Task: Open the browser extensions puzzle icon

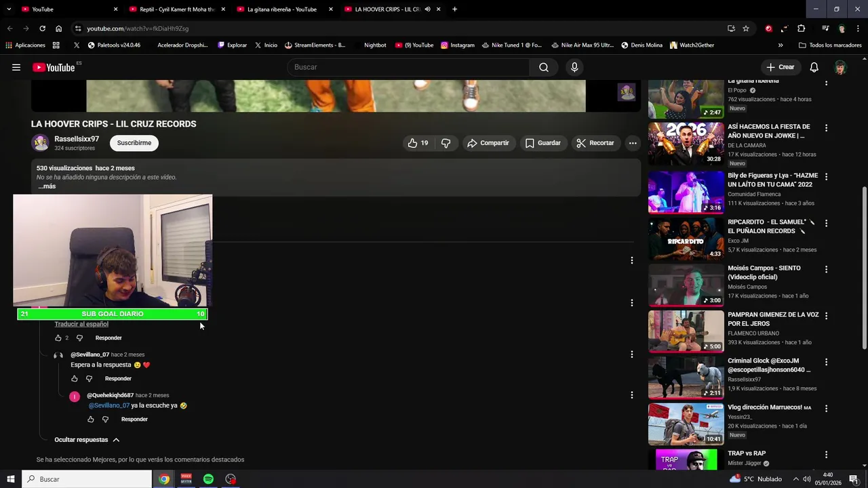Action: 801,28
